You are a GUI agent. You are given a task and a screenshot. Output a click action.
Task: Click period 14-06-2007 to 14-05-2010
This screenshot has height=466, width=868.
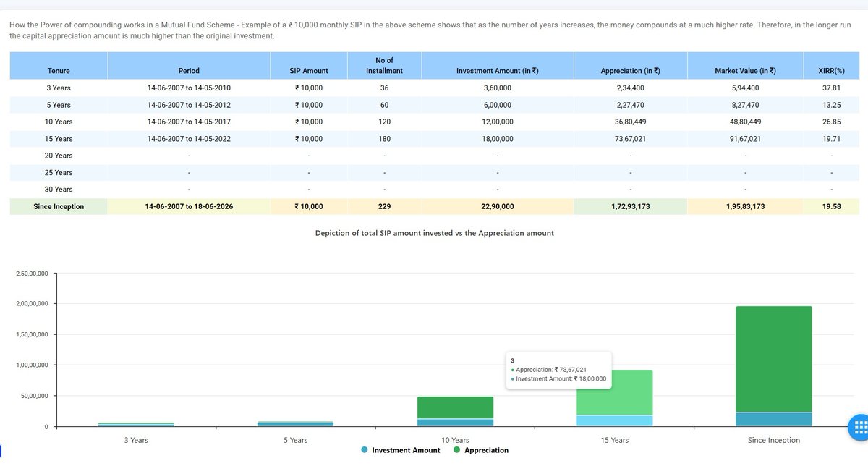click(x=189, y=88)
